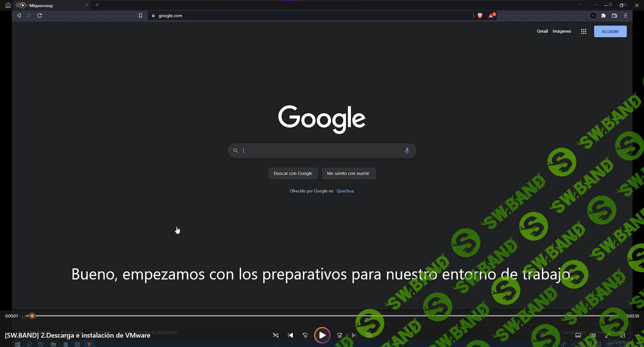Switch to mini player view
This screenshot has width=644, height=347.
[x=622, y=335]
